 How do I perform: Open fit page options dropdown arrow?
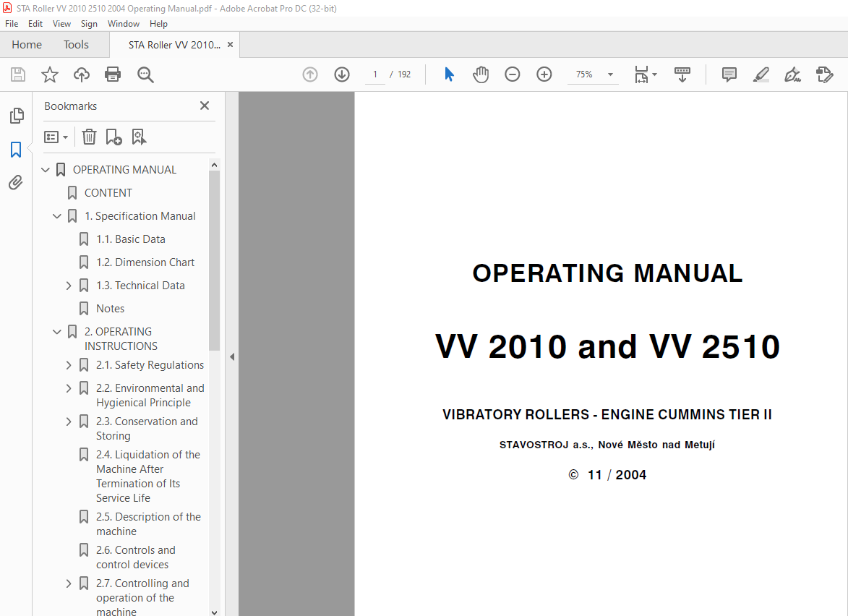click(654, 74)
